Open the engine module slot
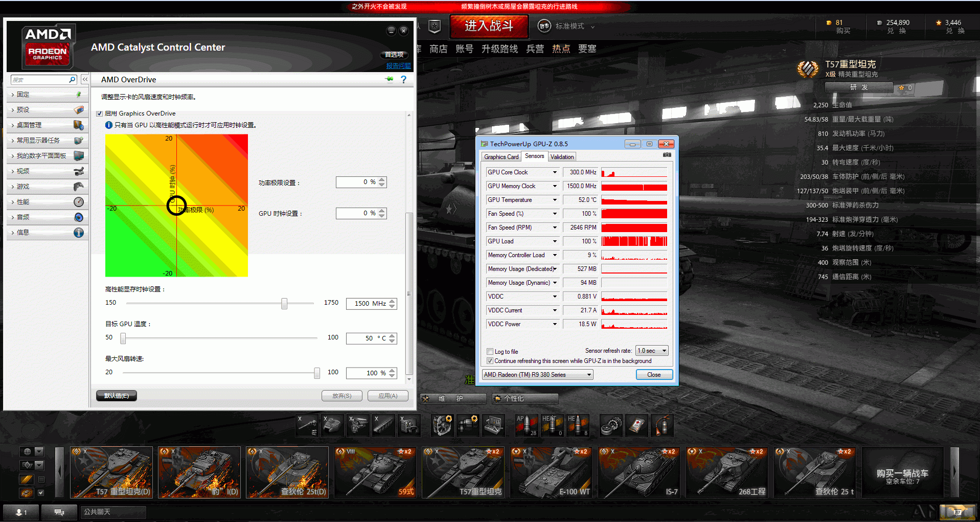Viewport: 980px width, 522px height. pos(358,425)
